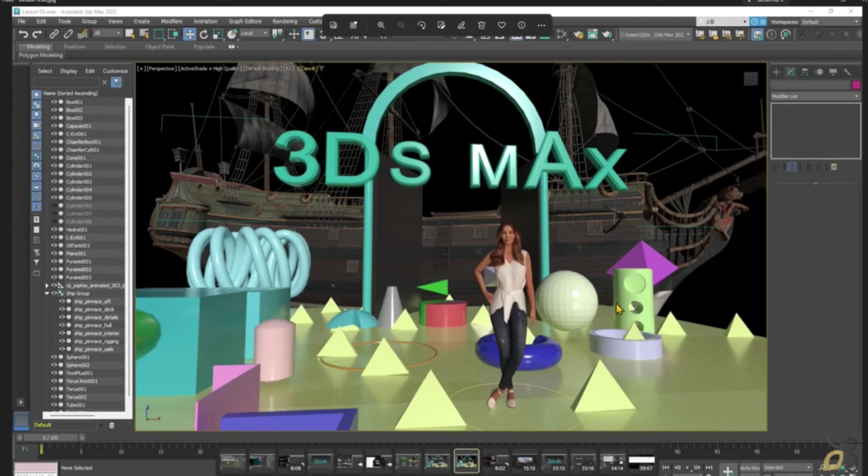This screenshot has height=476, width=868.
Task: Open the Create tab plus icon
Action: (776, 72)
